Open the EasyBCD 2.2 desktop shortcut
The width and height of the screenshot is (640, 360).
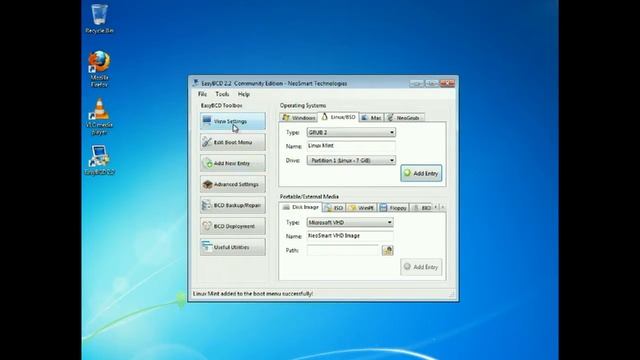[x=99, y=160]
